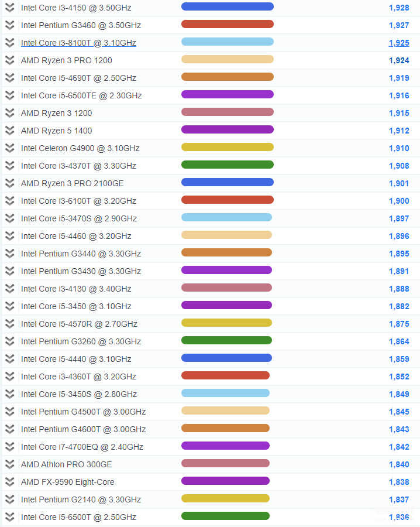420x527 pixels.
Task: Expand the Intel Core i3-4370T chevron
Action: pos(10,165)
